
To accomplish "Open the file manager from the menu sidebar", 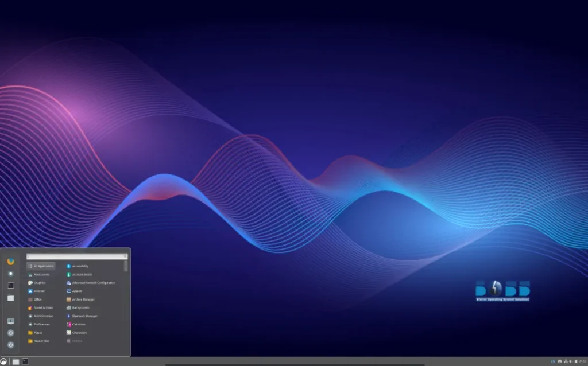I will [10, 298].
